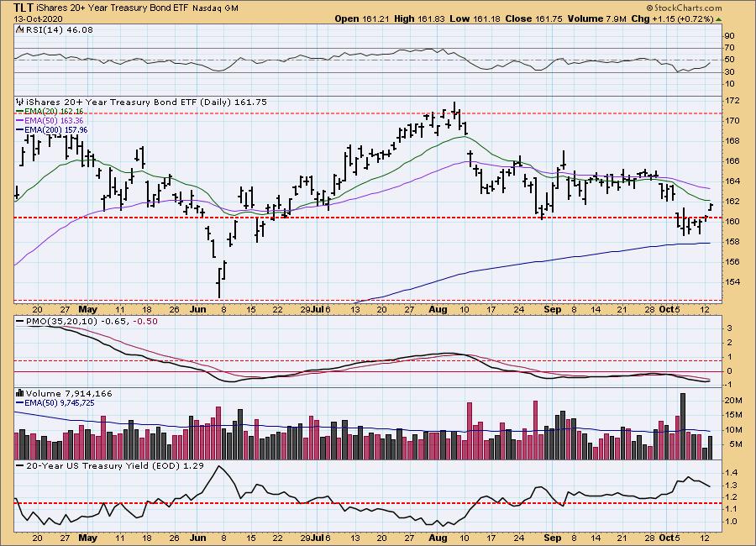Click the EMA(20) 162.16 legend text
756x546 pixels.
click(54, 112)
